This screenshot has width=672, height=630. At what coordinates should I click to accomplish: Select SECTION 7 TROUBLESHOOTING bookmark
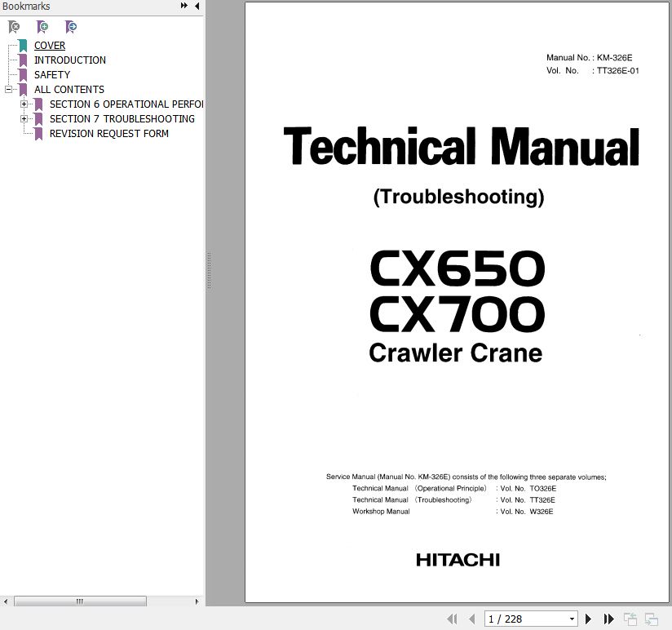[x=122, y=119]
